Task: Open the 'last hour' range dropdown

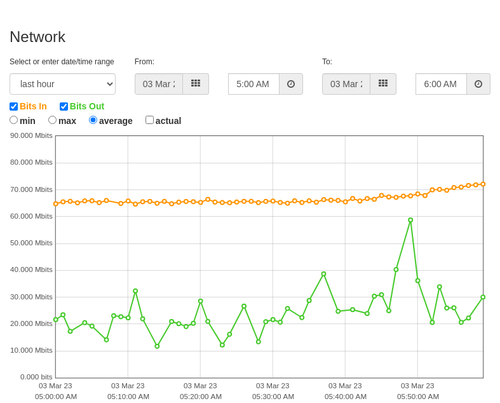Action: click(x=63, y=84)
